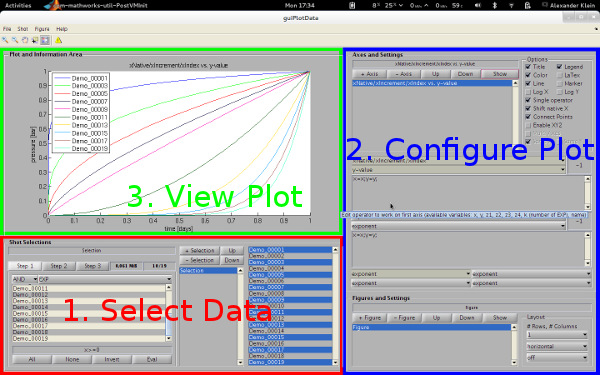Switch to the Step 2 tab
Image resolution: width=600 pixels, height=375 pixels.
[59, 266]
